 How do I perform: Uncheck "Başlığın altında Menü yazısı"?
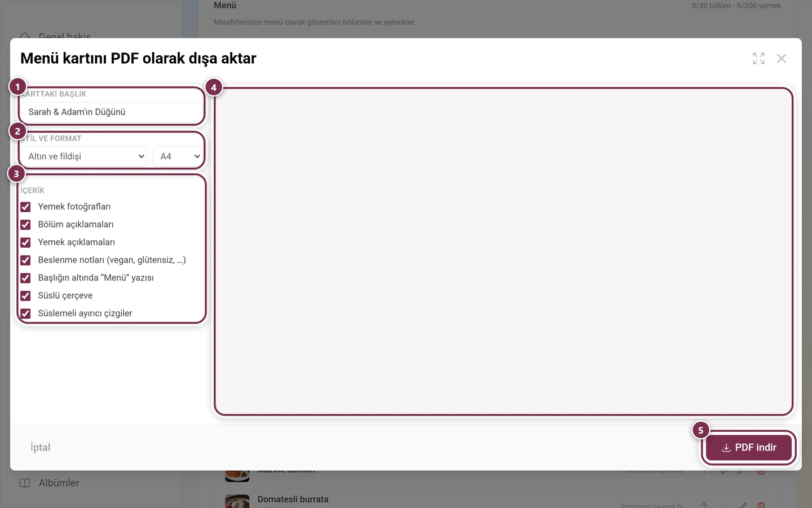(x=25, y=278)
